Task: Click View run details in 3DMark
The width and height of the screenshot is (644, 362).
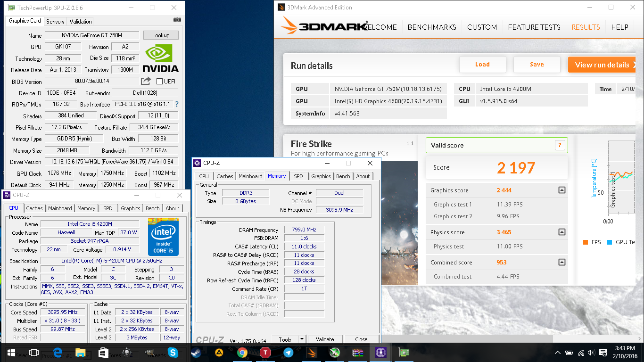Action: pos(602,65)
